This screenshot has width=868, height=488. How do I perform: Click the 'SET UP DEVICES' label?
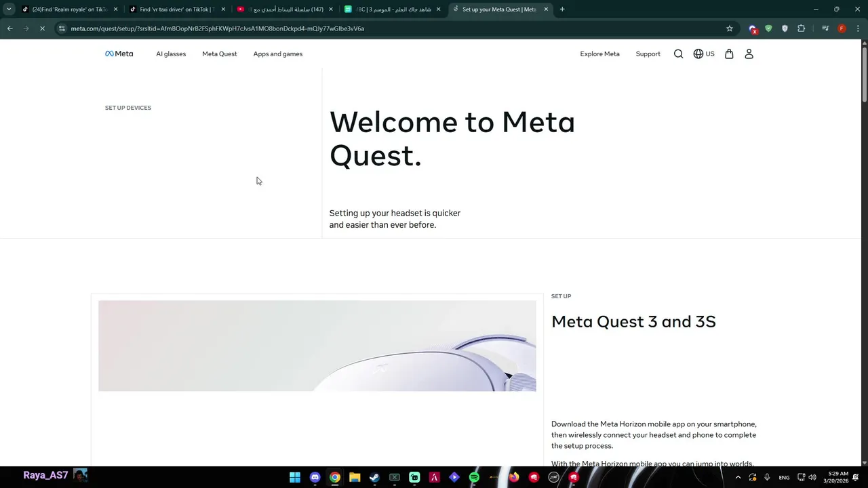coord(128,108)
